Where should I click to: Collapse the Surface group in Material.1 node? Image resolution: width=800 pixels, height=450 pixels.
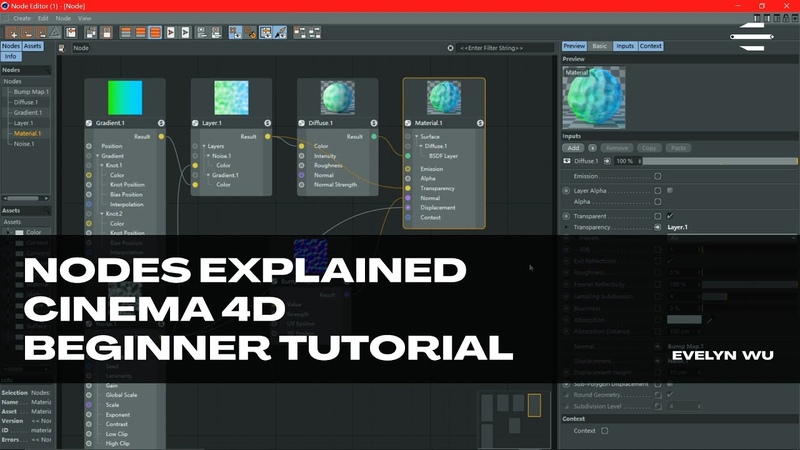417,137
